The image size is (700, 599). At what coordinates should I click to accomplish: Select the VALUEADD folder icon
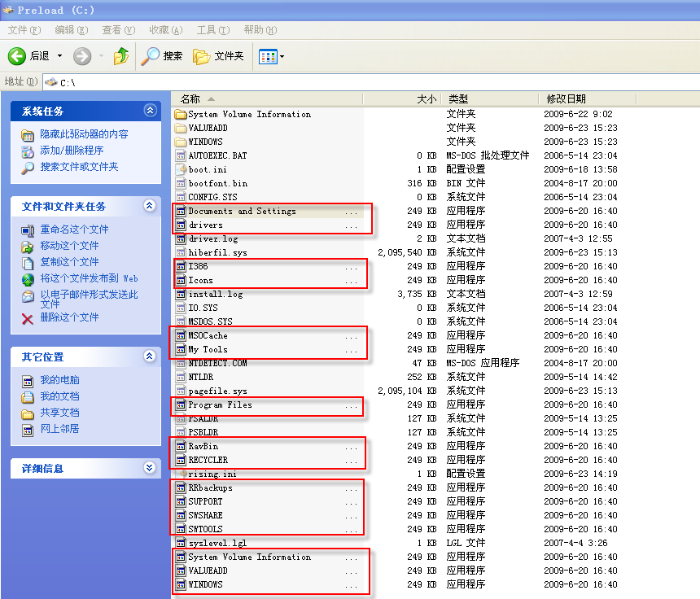coord(181,128)
